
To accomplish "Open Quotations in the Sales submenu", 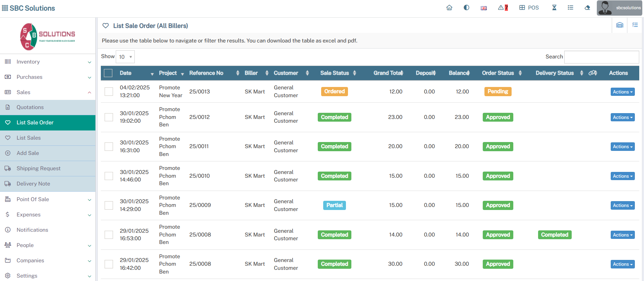I will pos(30,107).
